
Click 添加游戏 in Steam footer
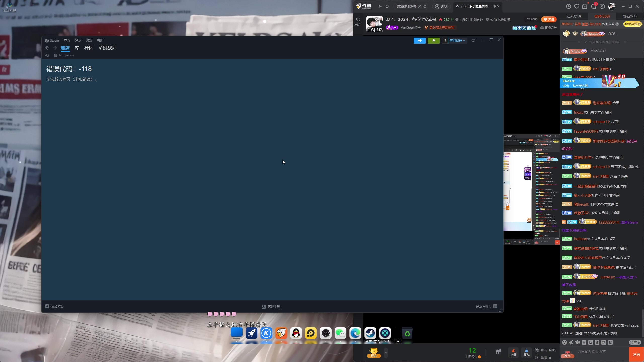54,306
